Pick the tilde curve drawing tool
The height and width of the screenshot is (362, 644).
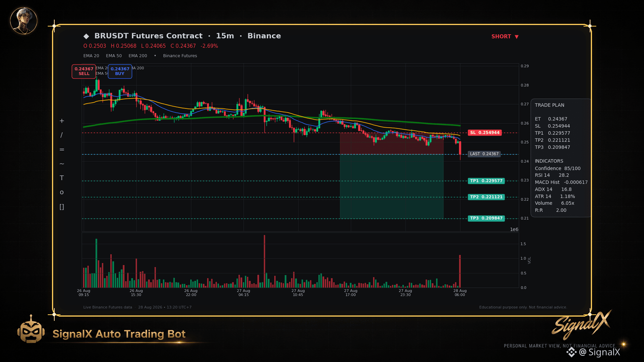pyautogui.click(x=62, y=164)
